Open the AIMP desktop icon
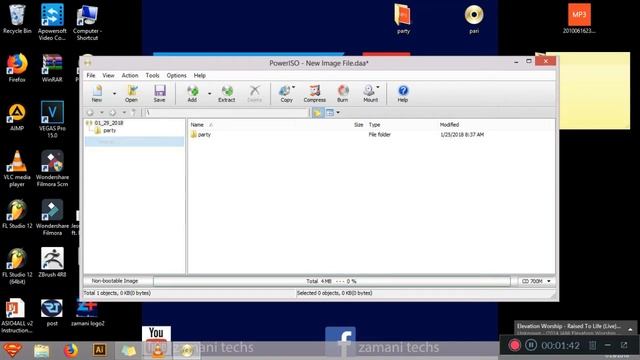This screenshot has height=360, width=640. [17, 117]
